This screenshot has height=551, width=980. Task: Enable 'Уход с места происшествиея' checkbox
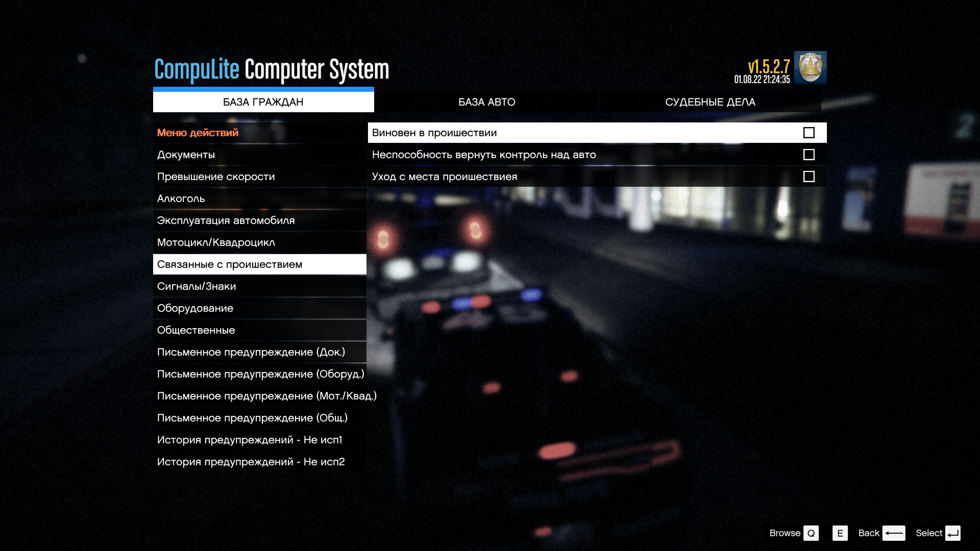coord(808,177)
